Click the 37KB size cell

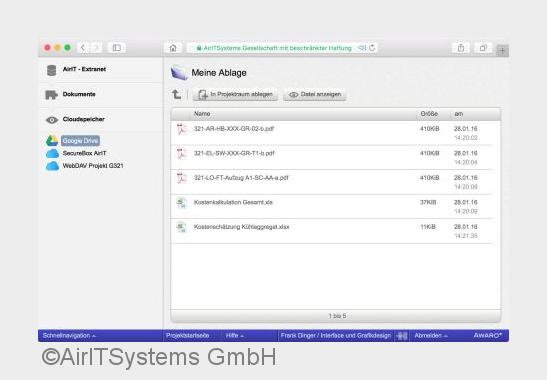(x=428, y=202)
